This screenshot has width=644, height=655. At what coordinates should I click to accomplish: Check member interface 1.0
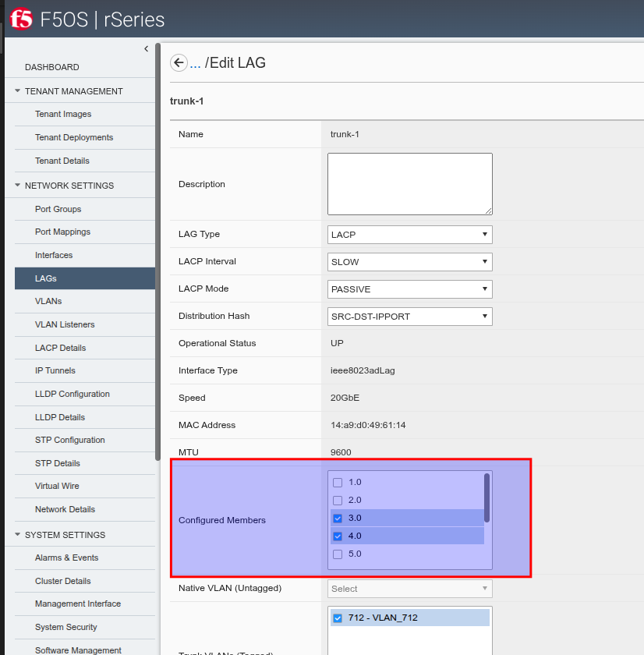tap(338, 482)
